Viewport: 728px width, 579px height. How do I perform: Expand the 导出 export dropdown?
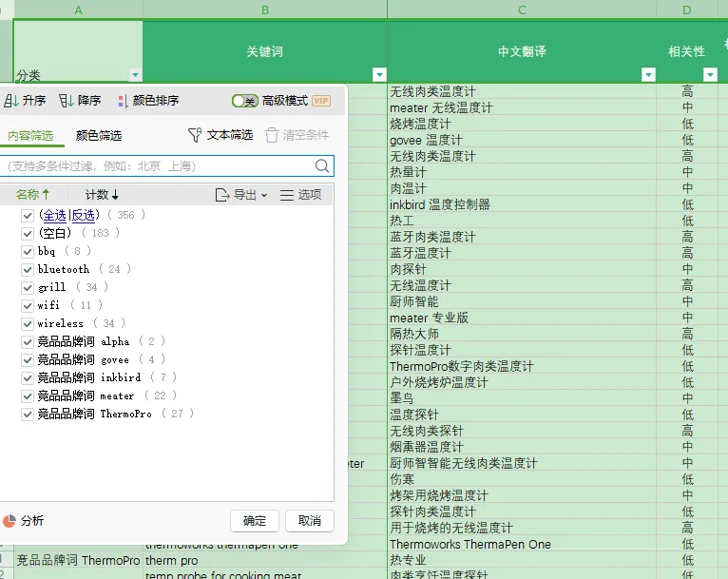click(241, 195)
